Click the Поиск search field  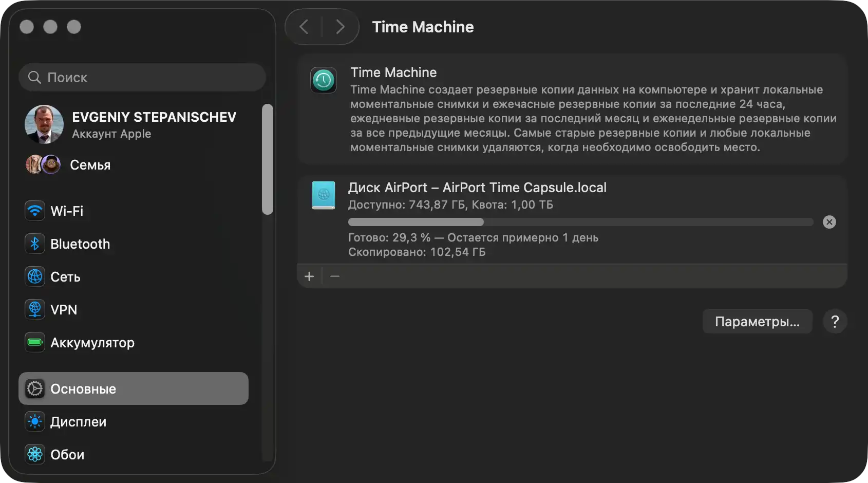click(142, 77)
